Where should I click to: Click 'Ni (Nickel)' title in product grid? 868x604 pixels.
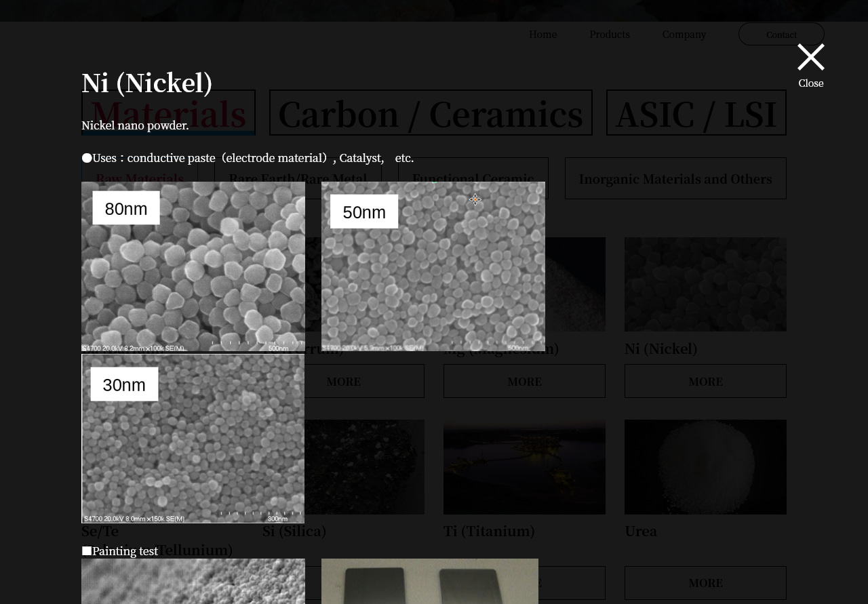click(660, 348)
